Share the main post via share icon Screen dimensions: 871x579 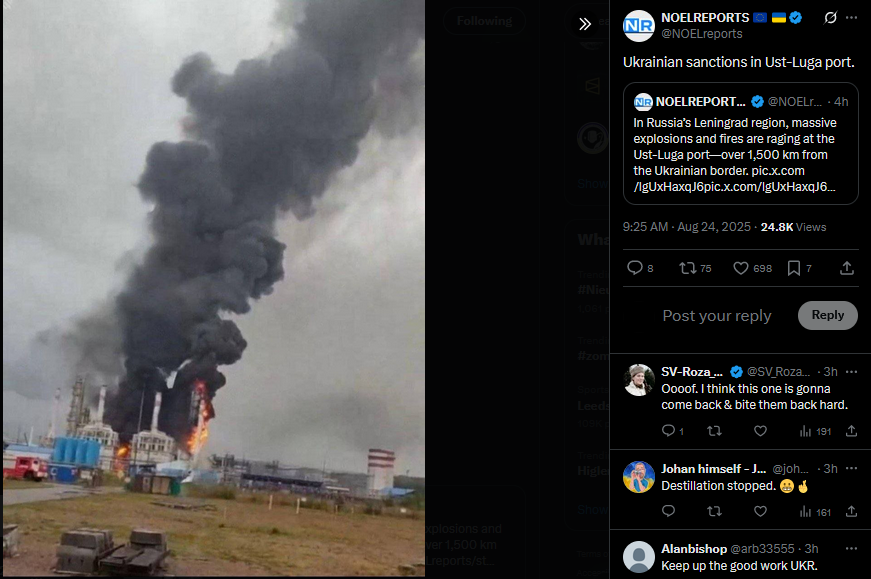pyautogui.click(x=847, y=268)
